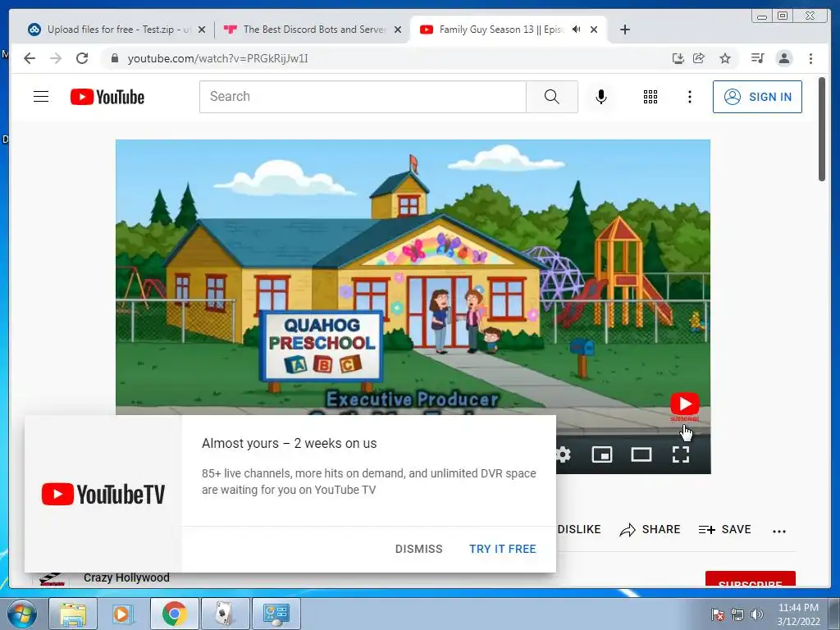The width and height of the screenshot is (840, 630).
Task: Click the lock icon in address bar
Action: (114, 58)
